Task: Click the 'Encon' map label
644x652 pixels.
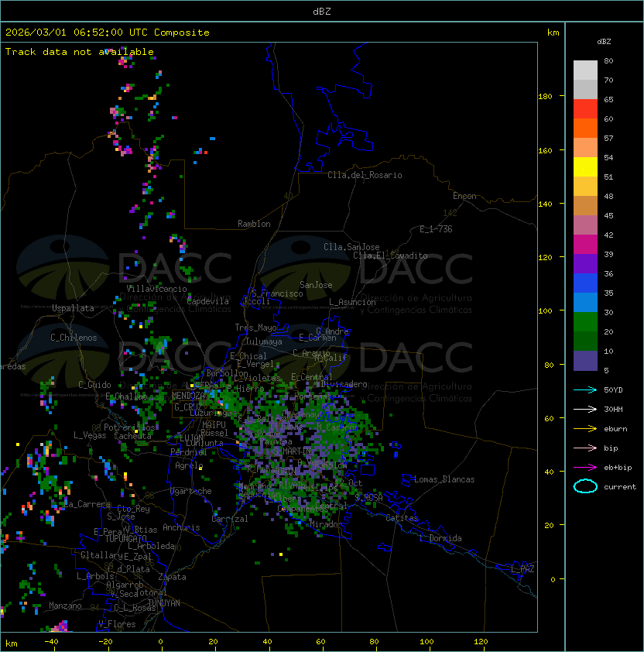Action: [464, 196]
